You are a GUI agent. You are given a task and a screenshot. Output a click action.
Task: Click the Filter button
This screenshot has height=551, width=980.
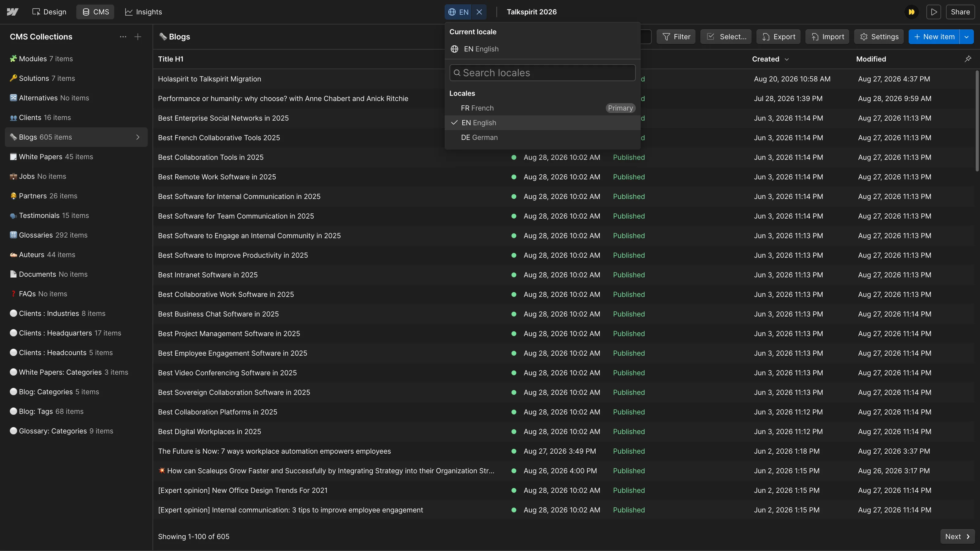[x=676, y=36]
